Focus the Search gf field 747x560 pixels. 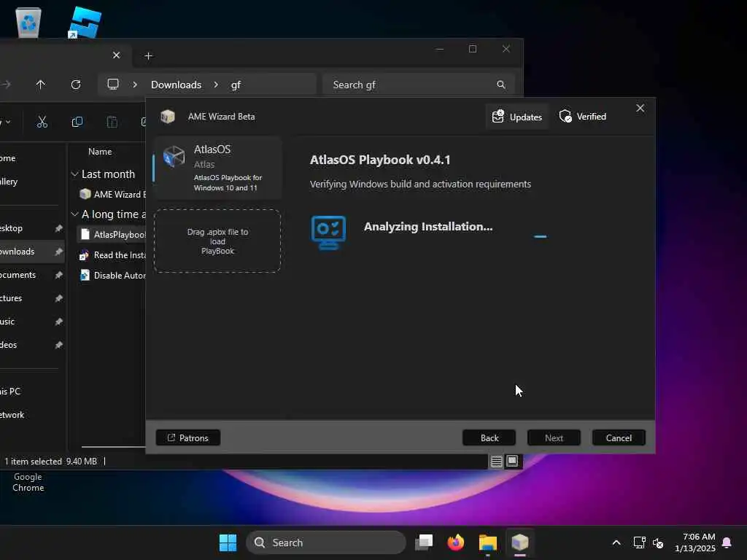pyautogui.click(x=418, y=85)
